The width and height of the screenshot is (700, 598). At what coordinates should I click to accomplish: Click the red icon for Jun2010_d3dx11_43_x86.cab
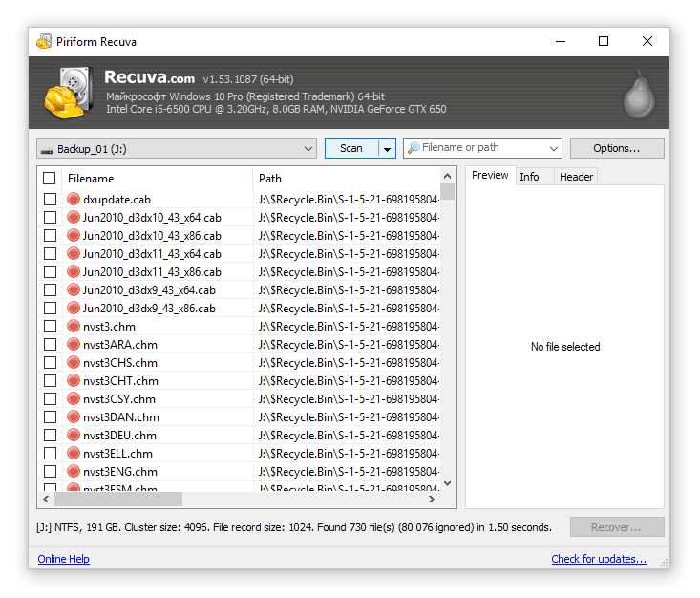point(74,271)
